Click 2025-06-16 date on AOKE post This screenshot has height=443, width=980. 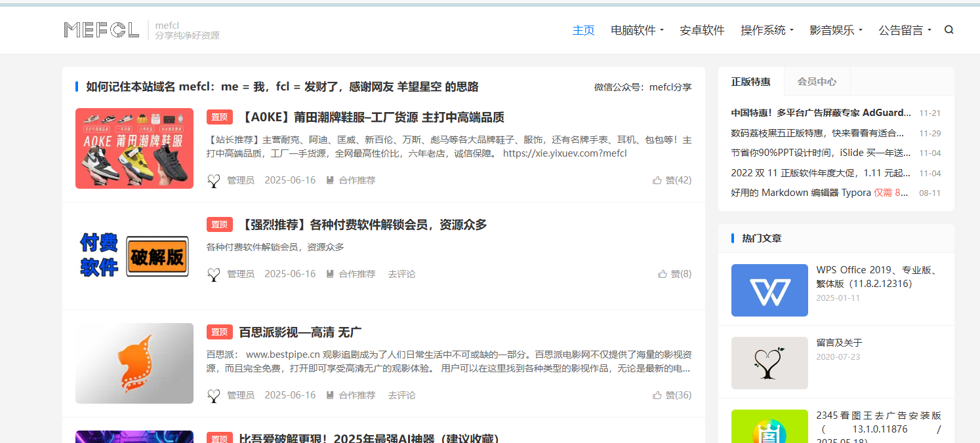[290, 180]
